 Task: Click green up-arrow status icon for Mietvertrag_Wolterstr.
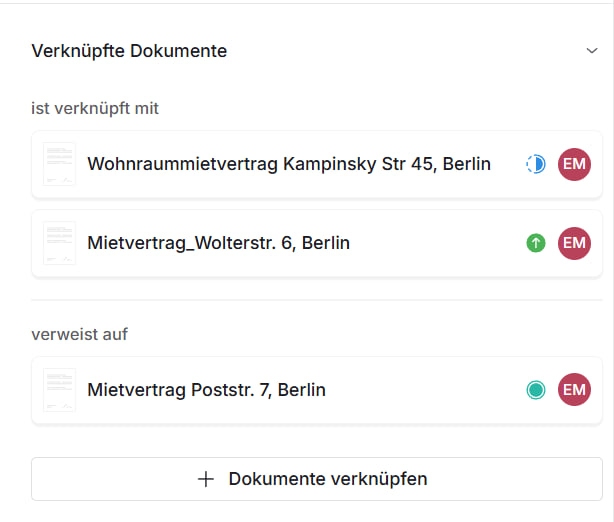[x=536, y=243]
